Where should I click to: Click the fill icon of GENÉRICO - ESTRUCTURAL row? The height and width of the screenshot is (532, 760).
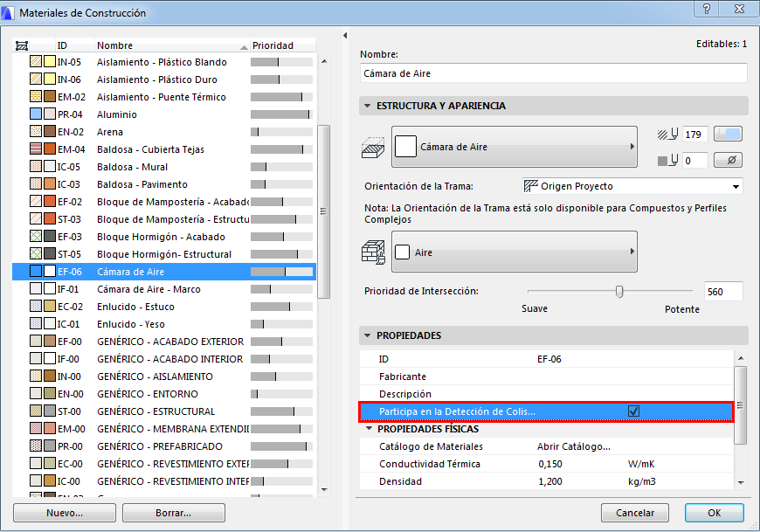point(36,411)
